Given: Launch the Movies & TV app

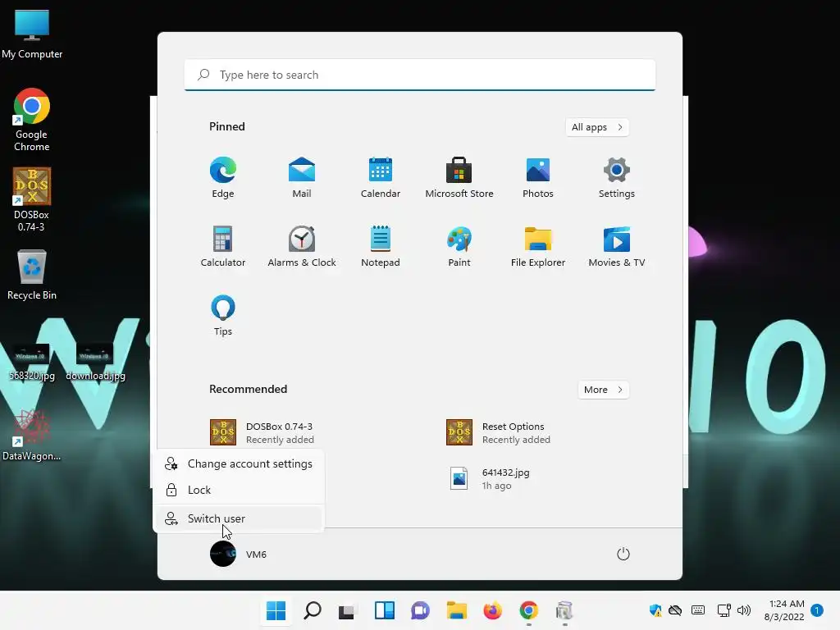Looking at the screenshot, I should (x=617, y=246).
